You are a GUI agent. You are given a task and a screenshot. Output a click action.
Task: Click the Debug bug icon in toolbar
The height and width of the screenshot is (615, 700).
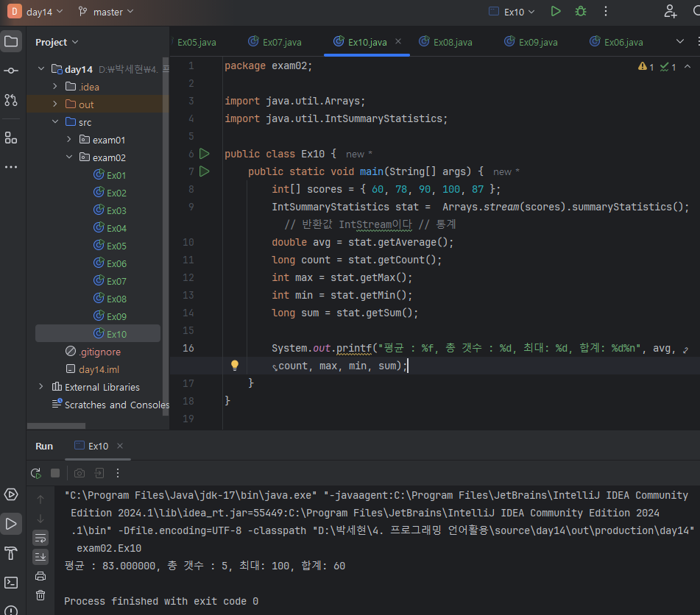(581, 12)
